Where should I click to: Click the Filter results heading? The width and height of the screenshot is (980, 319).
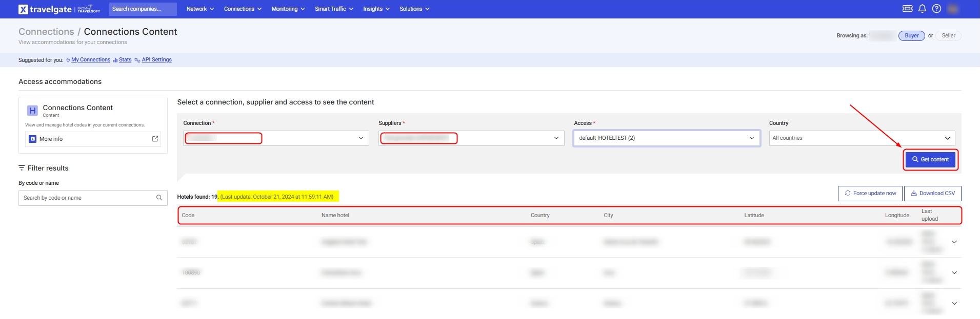pos(48,168)
